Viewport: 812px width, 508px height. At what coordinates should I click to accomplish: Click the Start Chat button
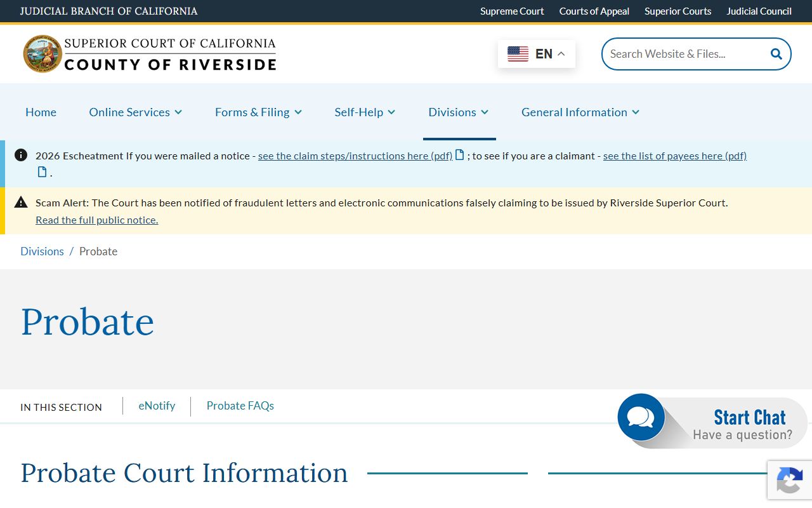[713, 421]
